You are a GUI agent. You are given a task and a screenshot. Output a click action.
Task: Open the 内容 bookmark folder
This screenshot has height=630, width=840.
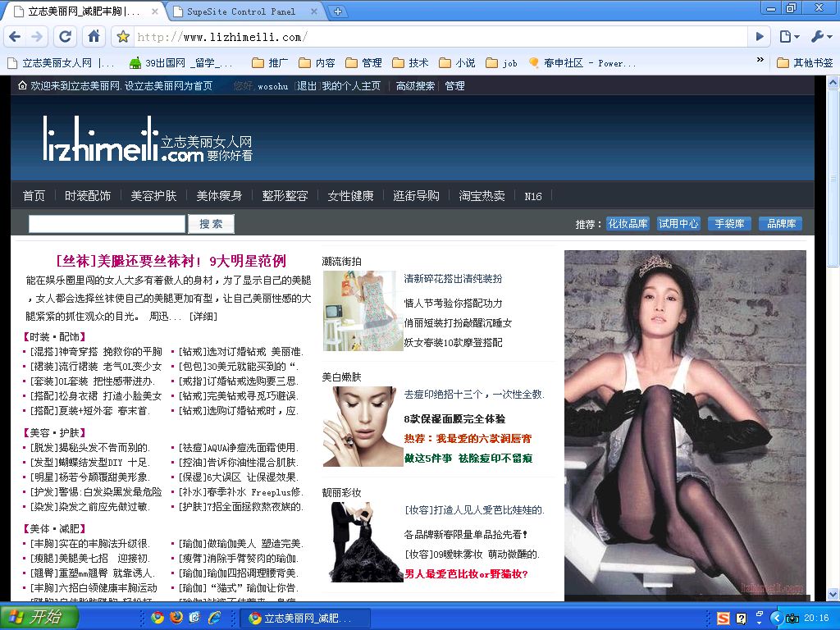317,63
